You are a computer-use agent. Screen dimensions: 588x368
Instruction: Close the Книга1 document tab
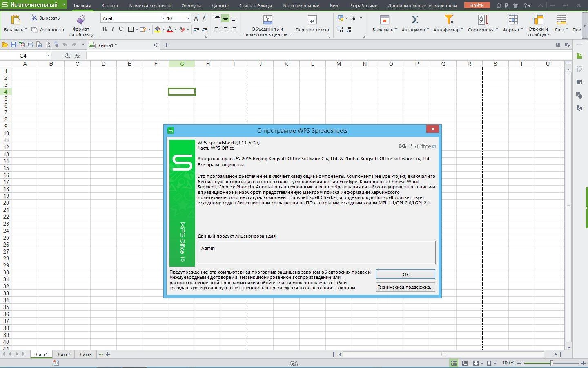point(155,45)
